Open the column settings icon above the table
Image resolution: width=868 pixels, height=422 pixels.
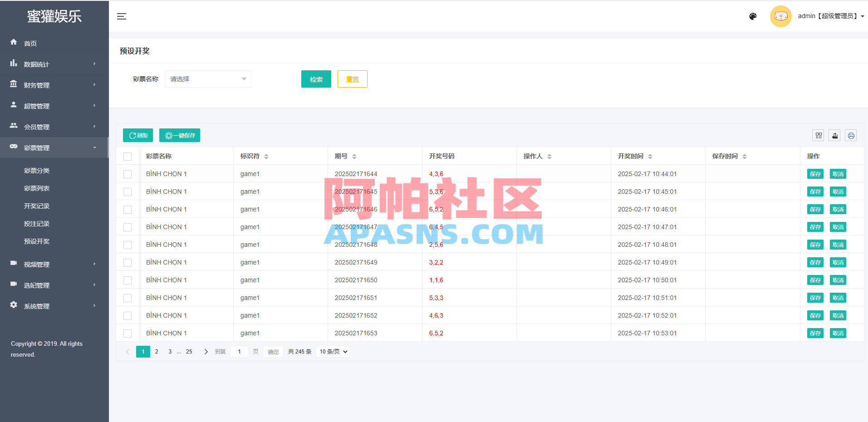click(819, 135)
